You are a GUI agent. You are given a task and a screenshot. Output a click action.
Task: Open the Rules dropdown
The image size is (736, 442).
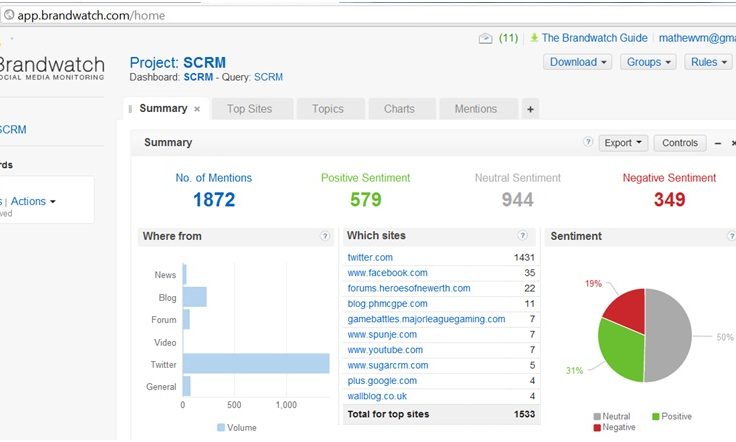tap(708, 62)
